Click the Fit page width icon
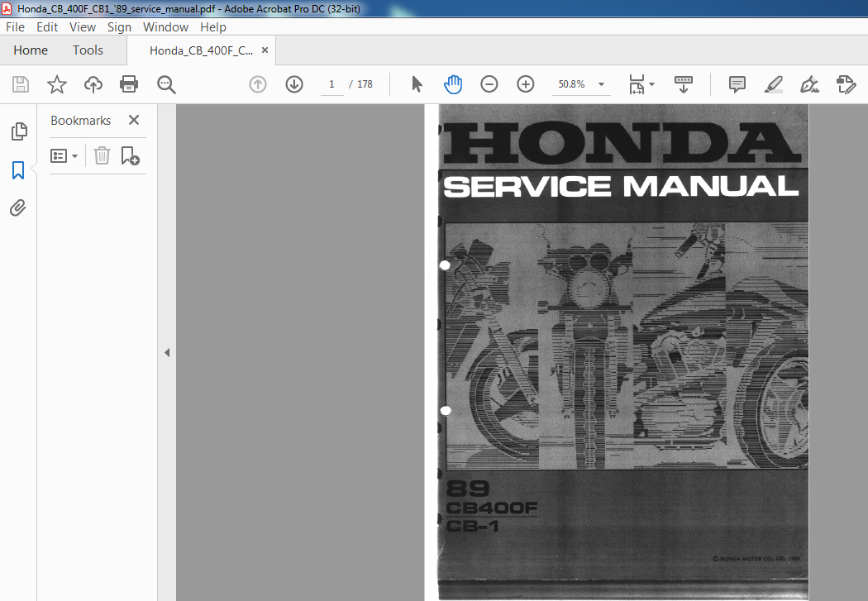The image size is (868, 601). pyautogui.click(x=637, y=84)
